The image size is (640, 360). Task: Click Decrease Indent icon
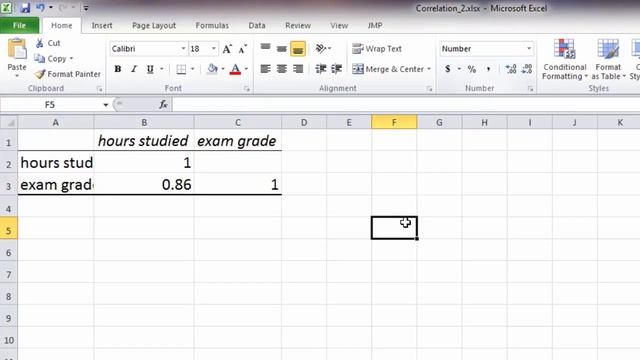(x=321, y=69)
